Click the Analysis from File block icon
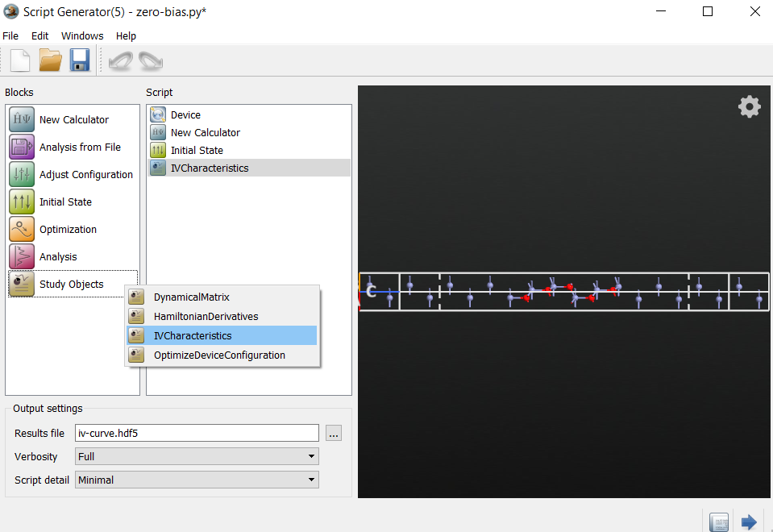Screen dimensions: 773x532 coord(22,147)
